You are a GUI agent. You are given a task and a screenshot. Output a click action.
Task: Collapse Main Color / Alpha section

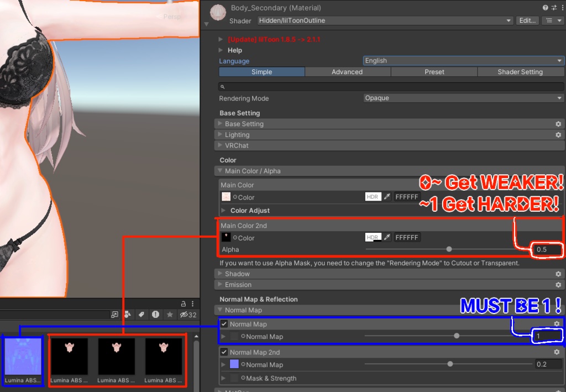tap(219, 170)
